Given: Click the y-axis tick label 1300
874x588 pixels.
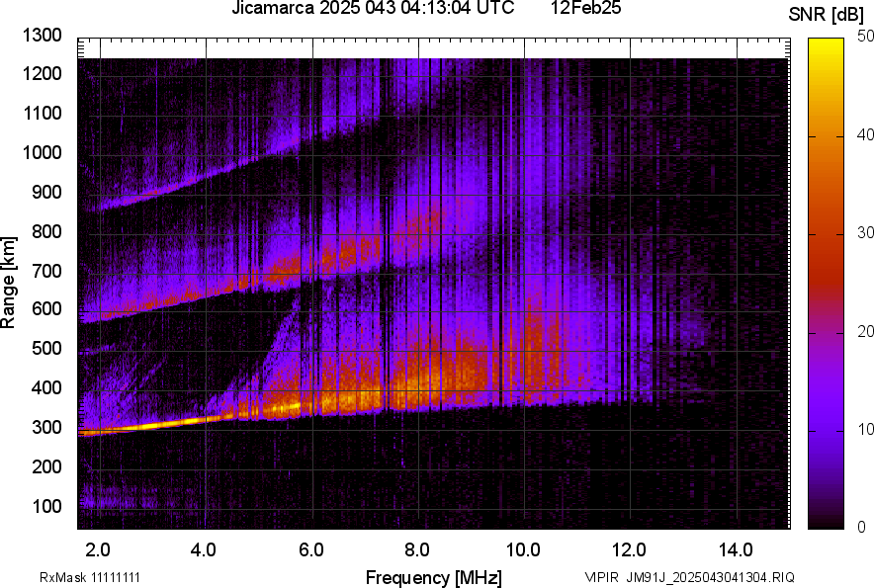Looking at the screenshot, I should point(42,36).
